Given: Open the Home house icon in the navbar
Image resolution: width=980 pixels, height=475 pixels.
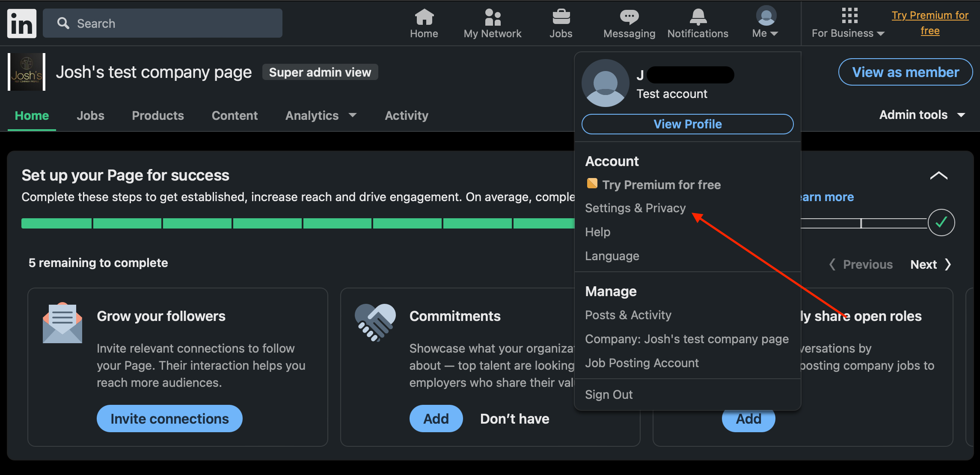Looking at the screenshot, I should pos(424,17).
